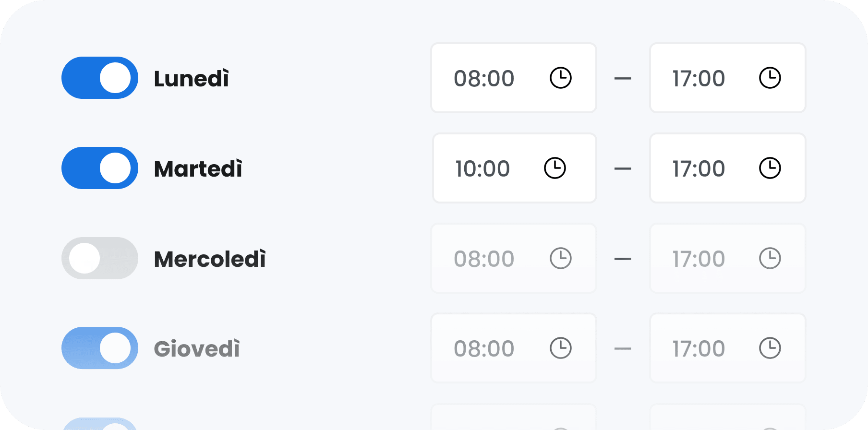The height and width of the screenshot is (430, 868).
Task: Open the clock picker for Lunedì start time
Action: coord(560,78)
